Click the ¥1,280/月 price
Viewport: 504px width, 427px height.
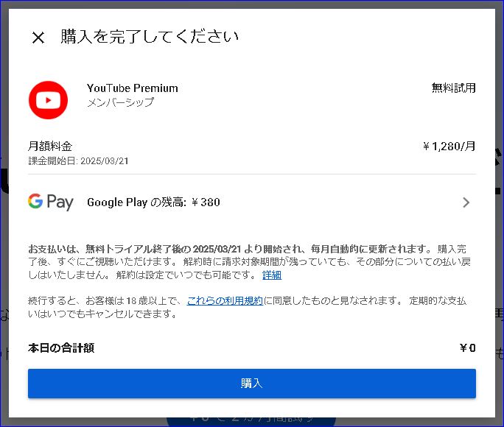(449, 147)
